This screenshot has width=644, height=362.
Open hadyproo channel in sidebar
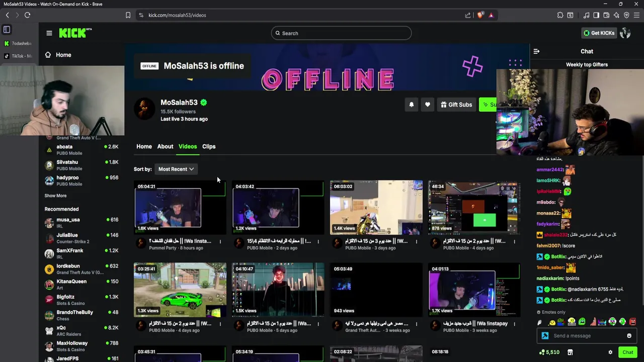(82, 180)
